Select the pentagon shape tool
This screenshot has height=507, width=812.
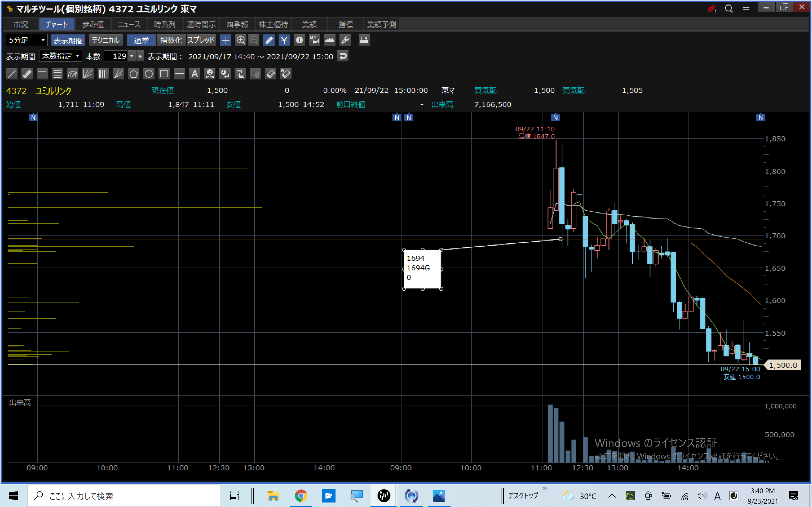[134, 74]
